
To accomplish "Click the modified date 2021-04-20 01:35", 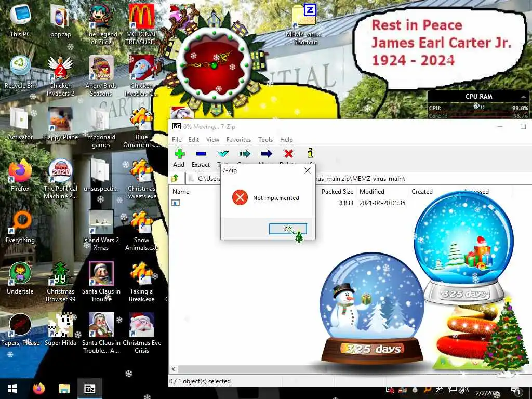I will (x=382, y=203).
